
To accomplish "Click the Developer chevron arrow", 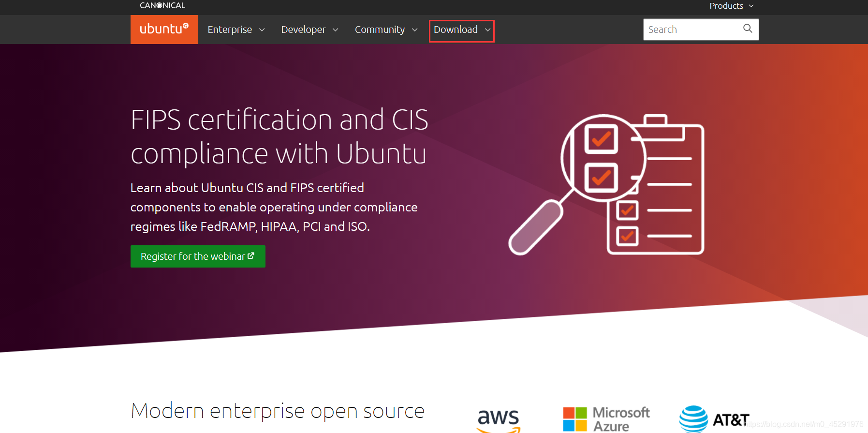I will (336, 30).
